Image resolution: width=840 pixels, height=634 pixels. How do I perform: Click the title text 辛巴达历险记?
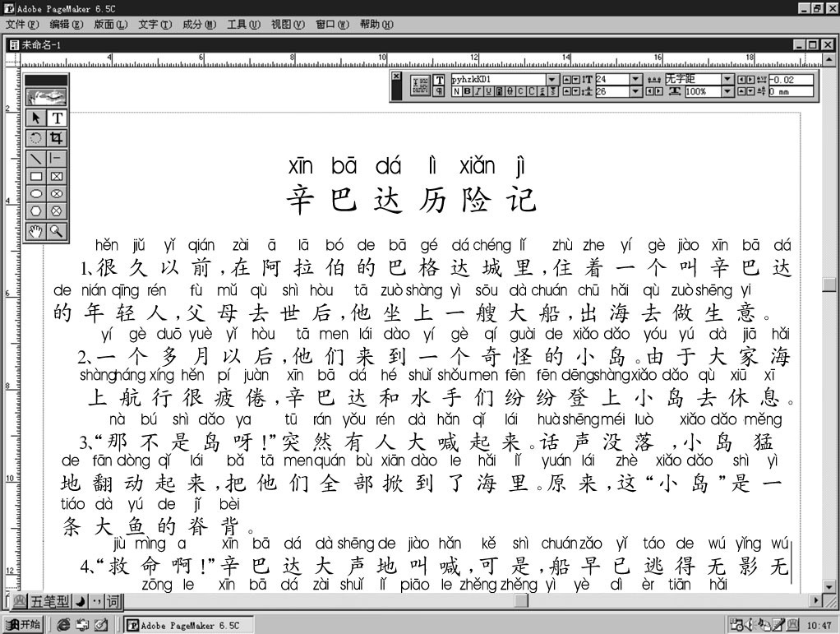click(411, 199)
